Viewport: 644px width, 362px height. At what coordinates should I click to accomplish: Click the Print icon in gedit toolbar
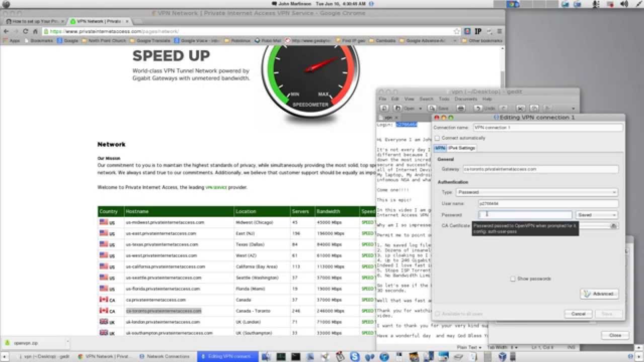pyautogui.click(x=460, y=108)
